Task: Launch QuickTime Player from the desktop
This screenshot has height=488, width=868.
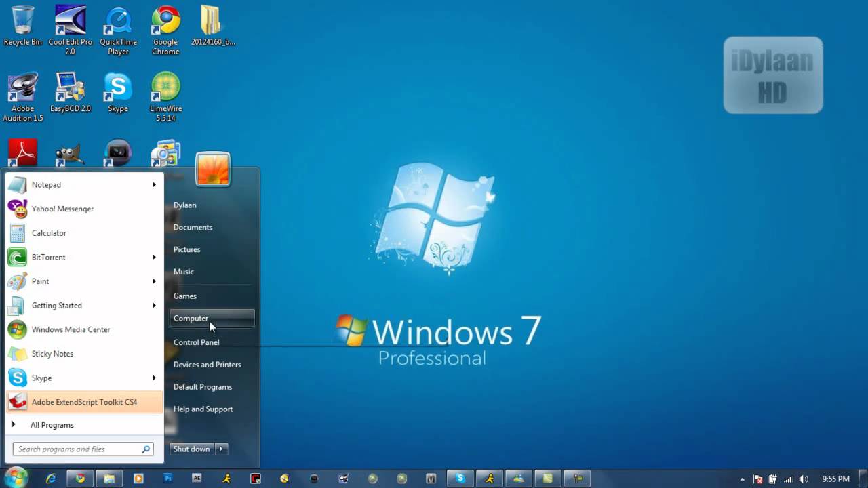Action: tap(118, 30)
